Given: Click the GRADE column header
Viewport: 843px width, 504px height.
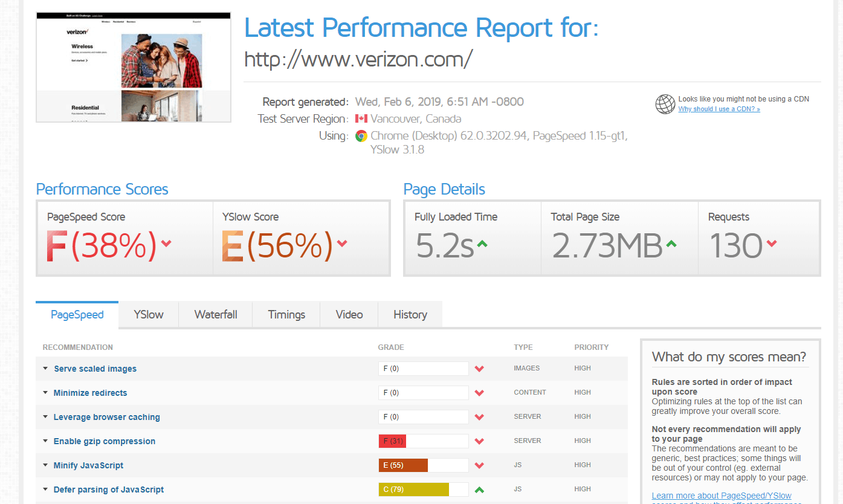Looking at the screenshot, I should [x=391, y=347].
